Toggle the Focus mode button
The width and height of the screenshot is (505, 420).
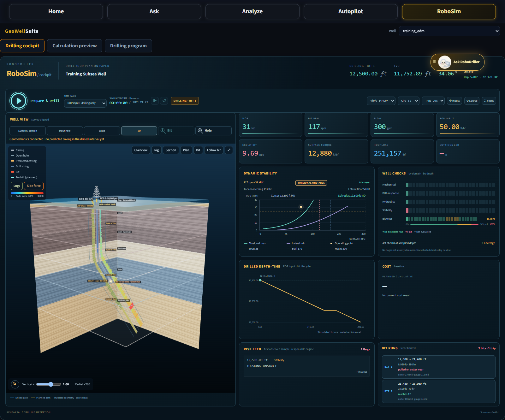click(489, 101)
